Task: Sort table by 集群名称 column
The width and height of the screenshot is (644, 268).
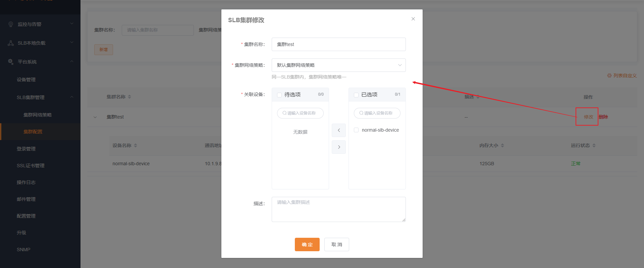Action: (x=129, y=97)
